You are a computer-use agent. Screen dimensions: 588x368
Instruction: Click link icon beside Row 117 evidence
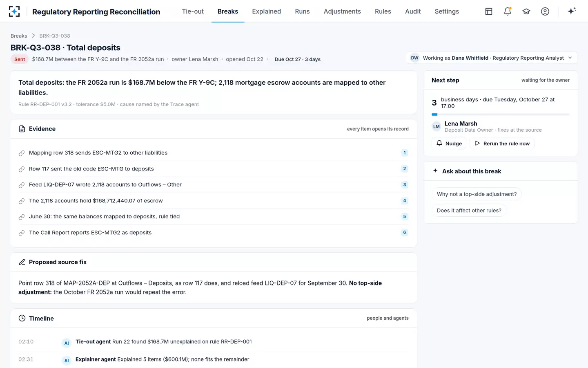pos(22,169)
